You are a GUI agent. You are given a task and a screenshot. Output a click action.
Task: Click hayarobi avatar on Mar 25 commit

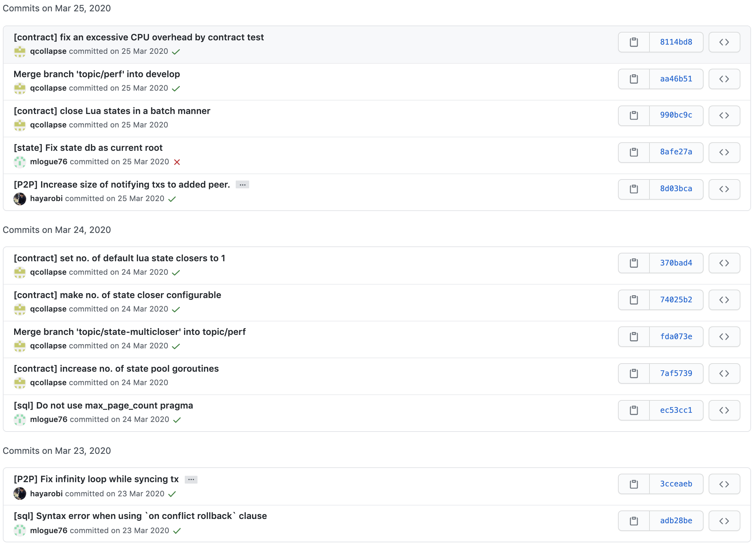point(20,199)
